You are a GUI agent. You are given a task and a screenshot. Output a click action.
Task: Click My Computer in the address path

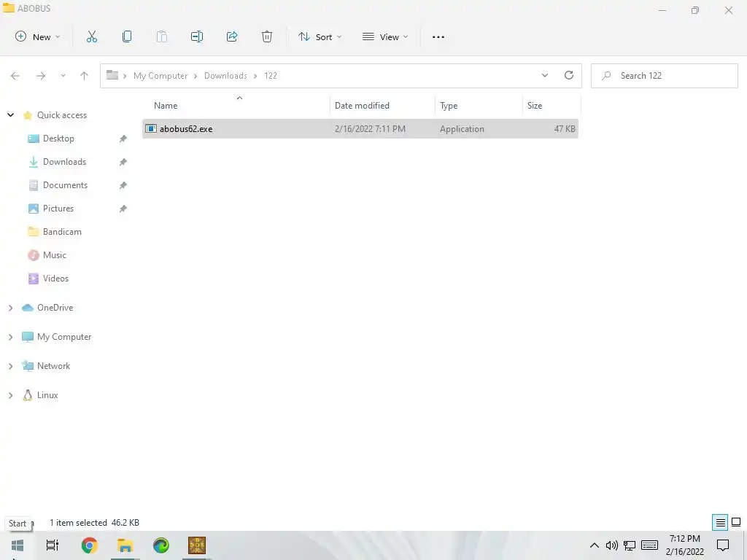(160, 76)
